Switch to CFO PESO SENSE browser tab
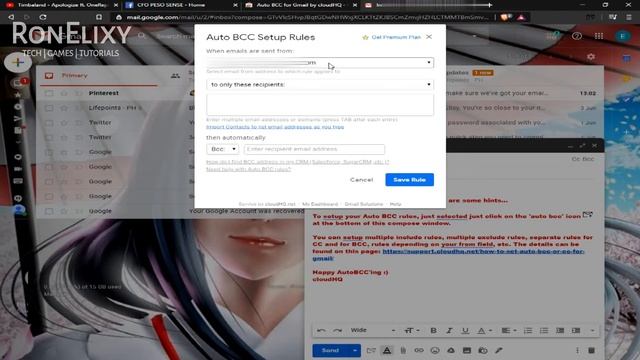 pos(182,5)
